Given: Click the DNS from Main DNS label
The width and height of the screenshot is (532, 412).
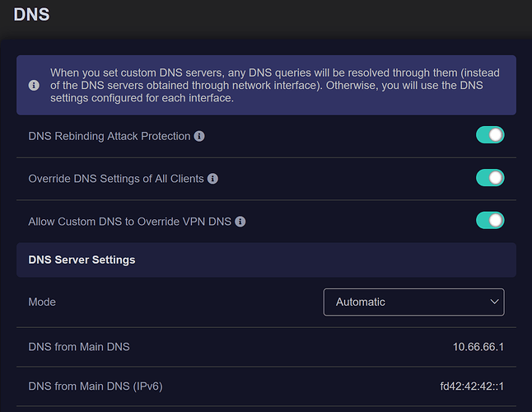Looking at the screenshot, I should pyautogui.click(x=79, y=346).
